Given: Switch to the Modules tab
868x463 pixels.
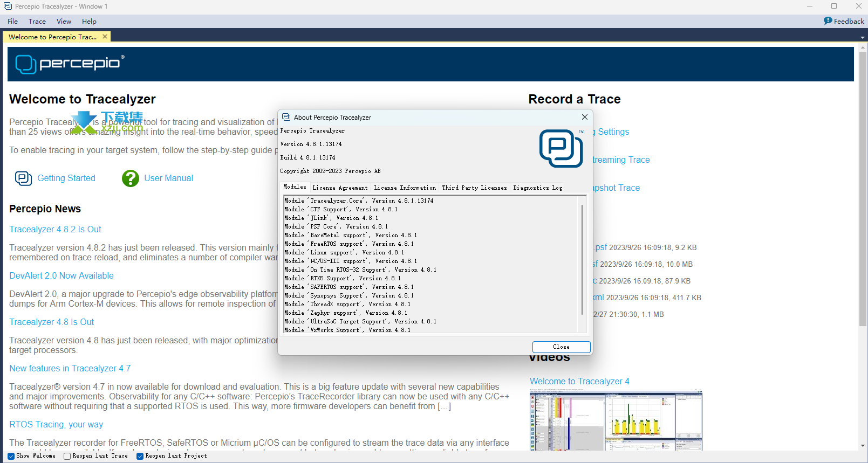Looking at the screenshot, I should [x=295, y=187].
